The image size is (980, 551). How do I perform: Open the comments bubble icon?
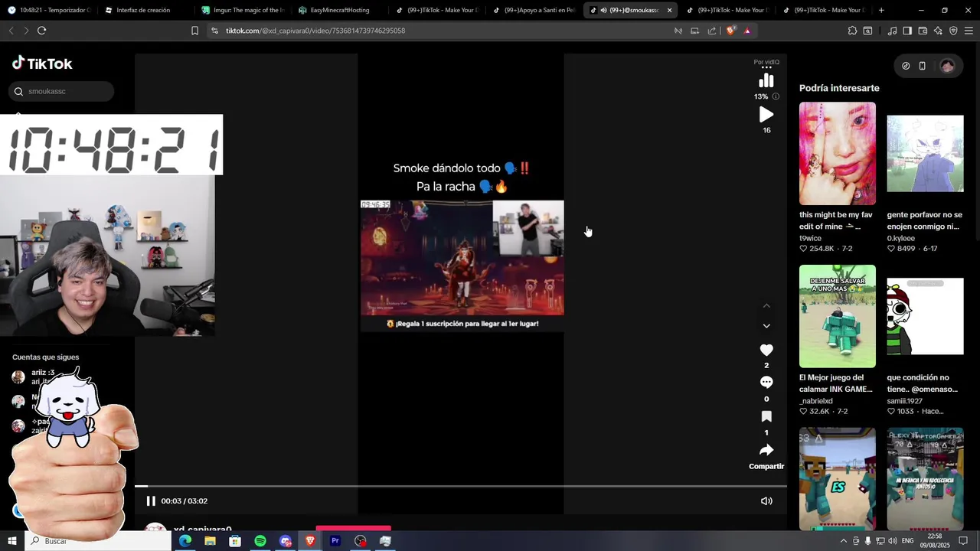(x=766, y=382)
